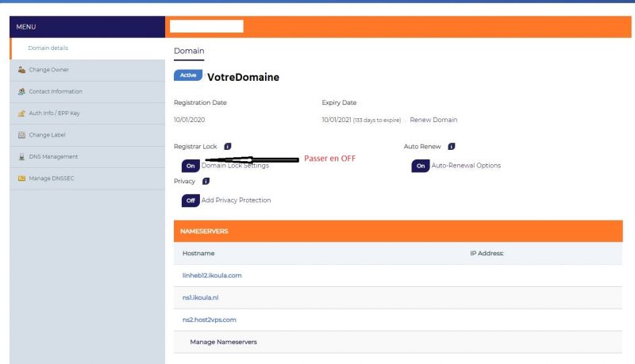The width and height of the screenshot is (635, 364).
Task: Toggle the Auto Renew On switch
Action: pyautogui.click(x=421, y=166)
